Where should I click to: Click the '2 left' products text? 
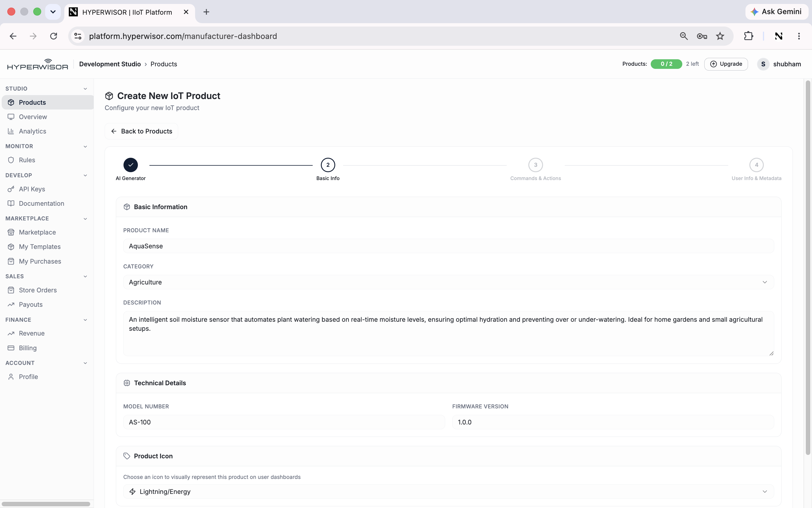click(x=692, y=64)
